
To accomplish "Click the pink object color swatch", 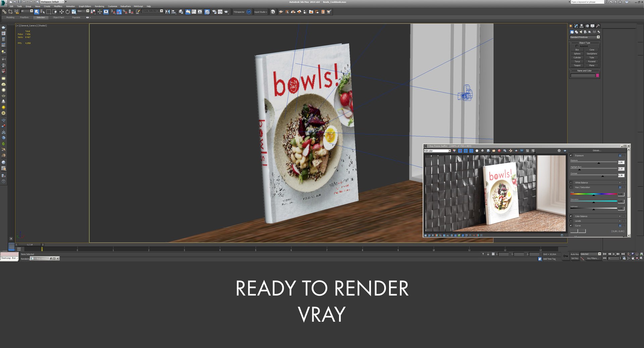I will [597, 75].
